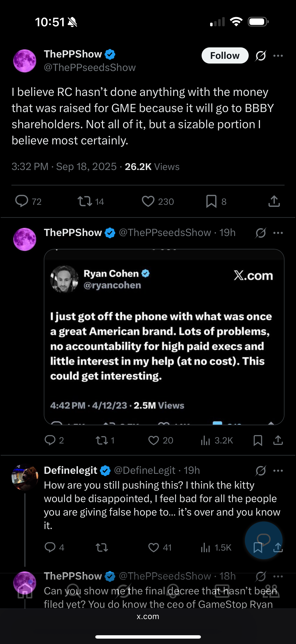Like the Ryan Cohen screenshot reply
This screenshot has height=644, width=296.
coord(153,441)
